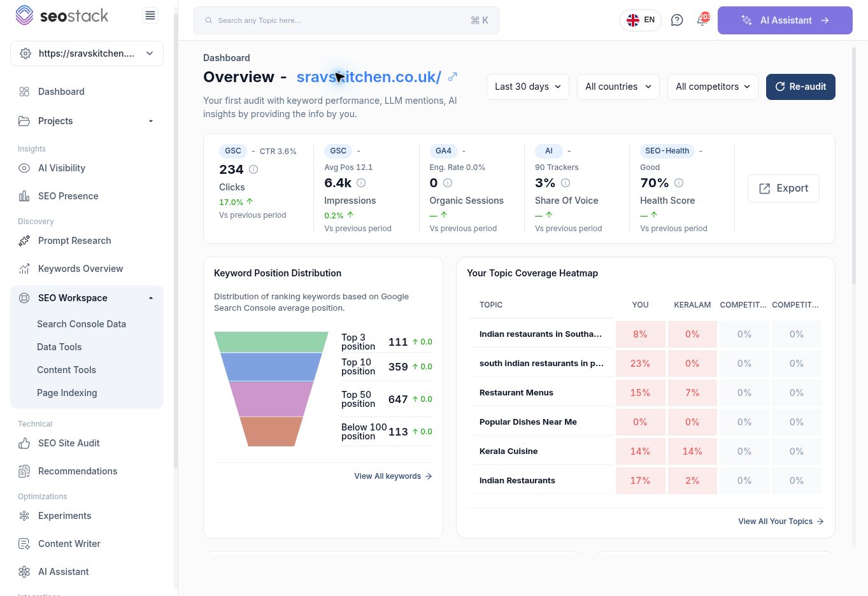The width and height of the screenshot is (868, 596).
Task: Click the Dashboard grid icon
Action: point(24,92)
